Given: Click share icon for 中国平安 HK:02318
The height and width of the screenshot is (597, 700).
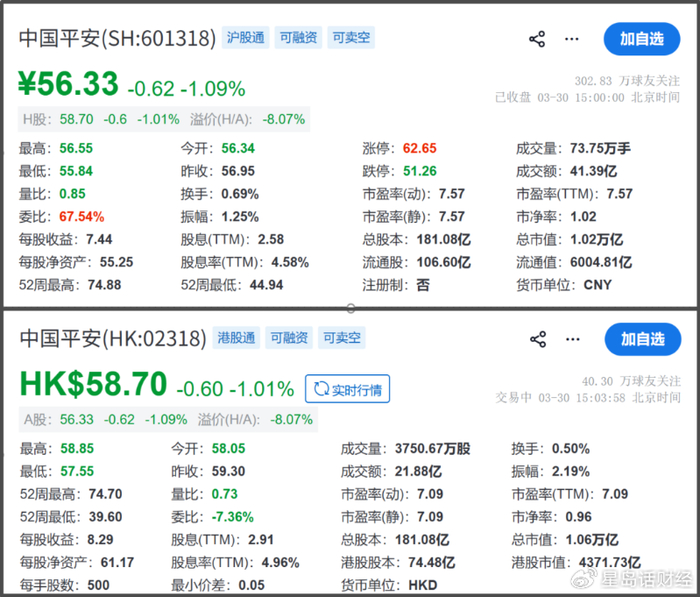Looking at the screenshot, I should tap(537, 339).
